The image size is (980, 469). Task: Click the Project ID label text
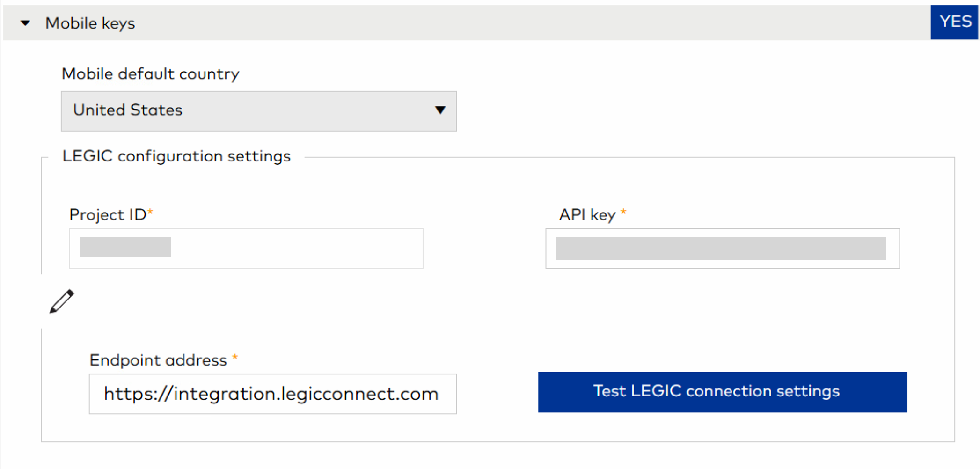pos(108,215)
